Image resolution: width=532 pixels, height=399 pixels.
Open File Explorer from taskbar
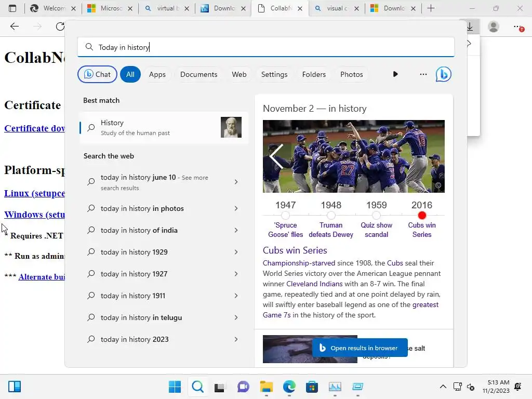point(267,387)
